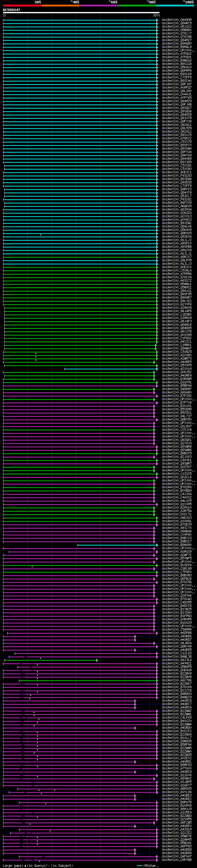Click the cyan alignment bar of UniRef100_Q9FYU4
197x868 pixels.
point(80,152)
